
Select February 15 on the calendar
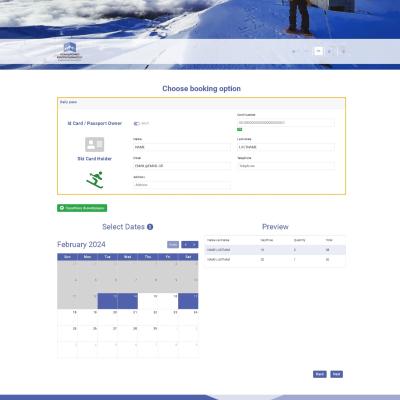click(x=148, y=301)
